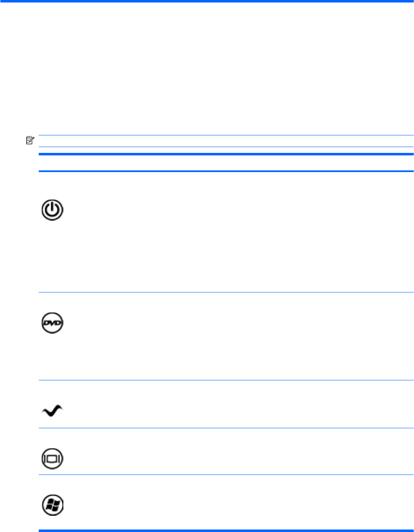
Task: Click the empty table header row
Action: pyautogui.click(x=225, y=163)
